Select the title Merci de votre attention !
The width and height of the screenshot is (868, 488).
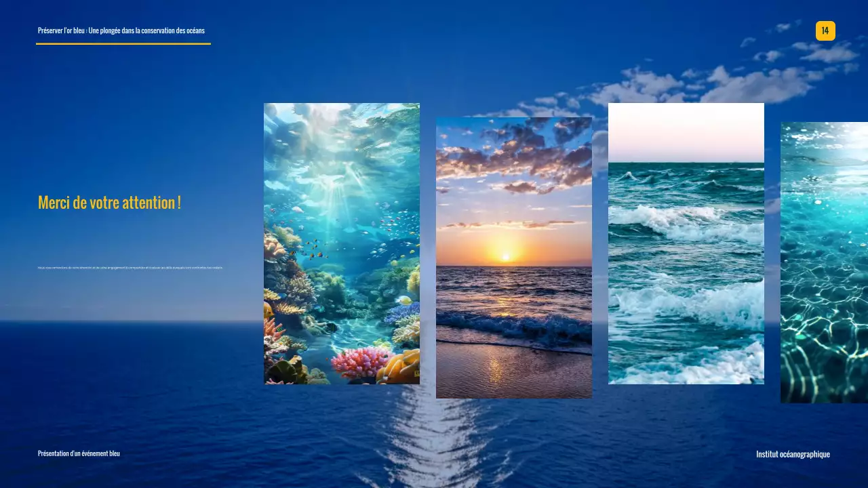point(110,202)
